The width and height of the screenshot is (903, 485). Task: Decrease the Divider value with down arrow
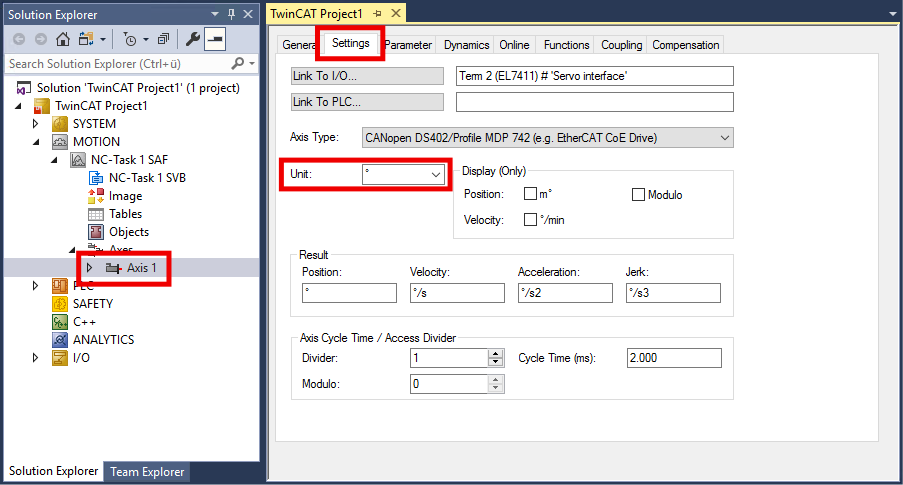click(495, 362)
